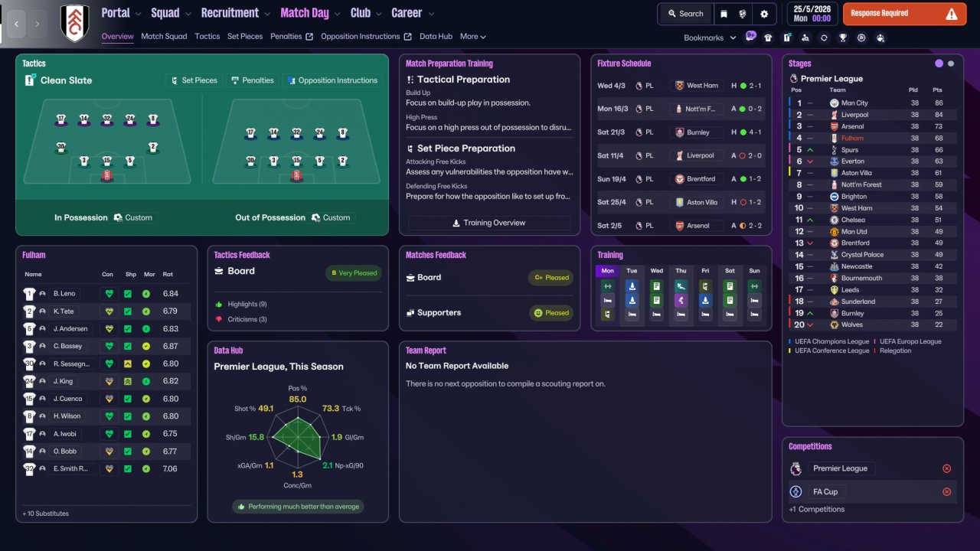Click goalkeeper shirt on In Possession pitch
Screen dimensions: 980x551
point(107,176)
